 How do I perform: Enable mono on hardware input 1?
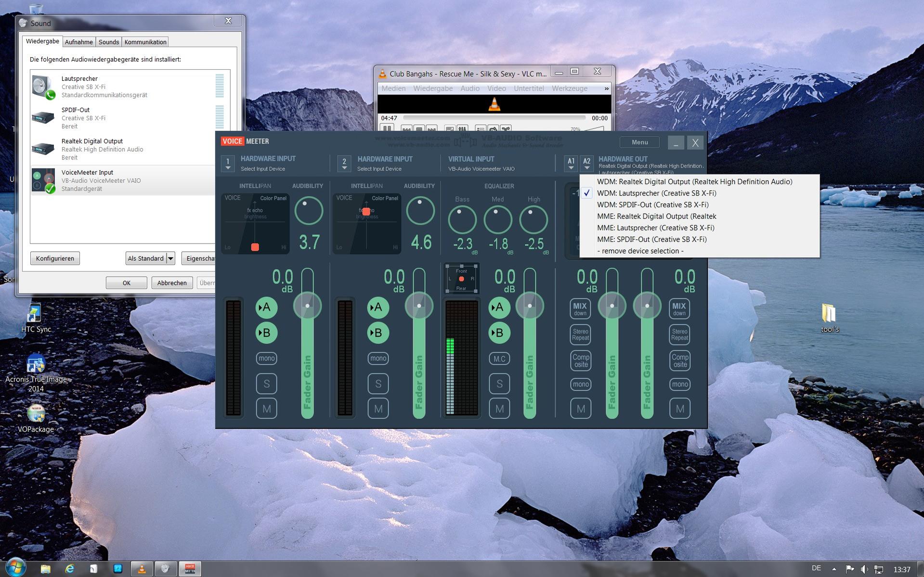coord(266,358)
